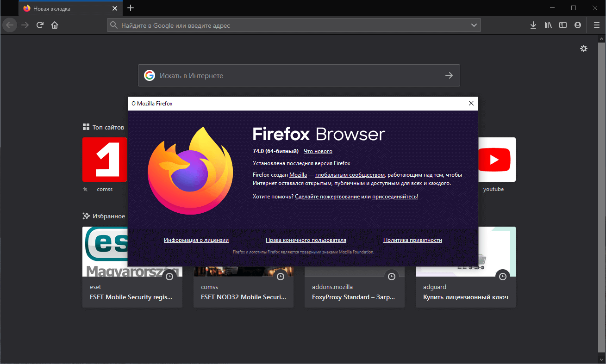Screen dimensions: 606x364
Task: Toggle the sidebar view
Action: [x=562, y=25]
